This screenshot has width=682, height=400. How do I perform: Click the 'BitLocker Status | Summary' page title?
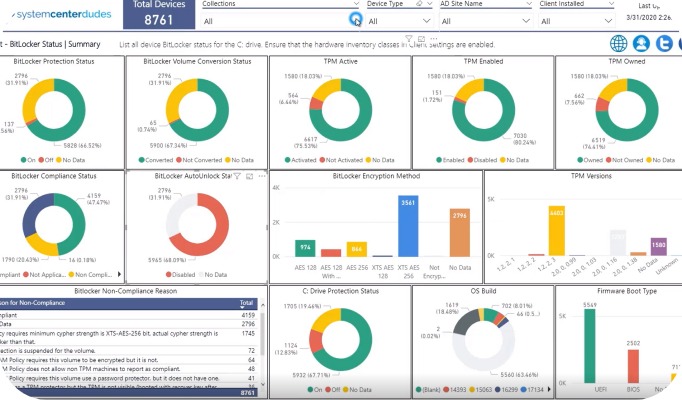pyautogui.click(x=54, y=44)
